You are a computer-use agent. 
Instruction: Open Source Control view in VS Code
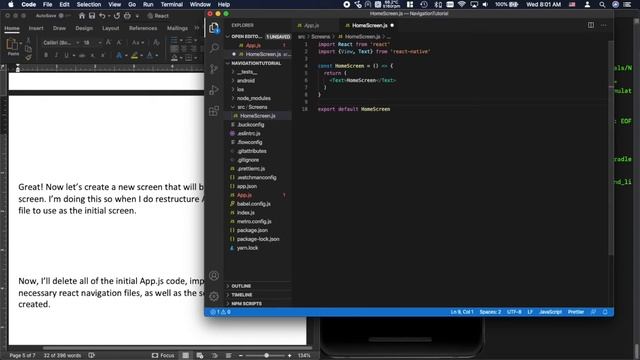pos(214,69)
